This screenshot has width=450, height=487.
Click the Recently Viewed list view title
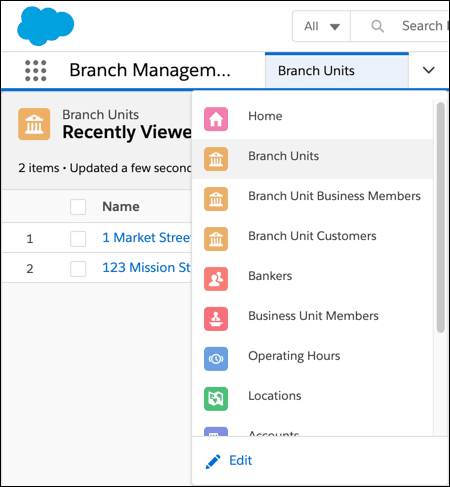(127, 132)
